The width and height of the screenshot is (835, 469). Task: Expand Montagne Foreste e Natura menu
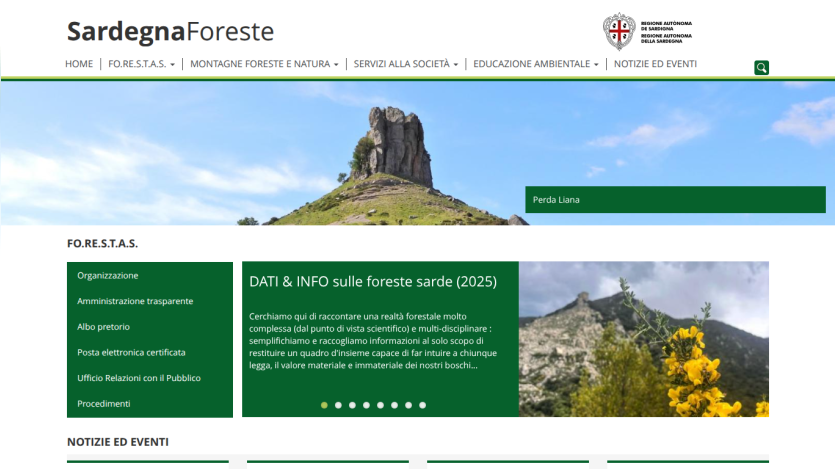point(264,64)
